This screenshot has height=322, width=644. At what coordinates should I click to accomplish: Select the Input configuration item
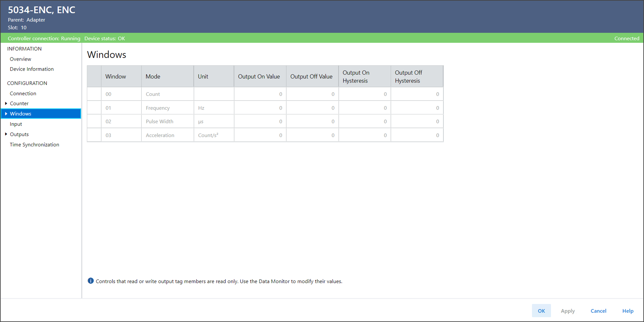(x=16, y=124)
